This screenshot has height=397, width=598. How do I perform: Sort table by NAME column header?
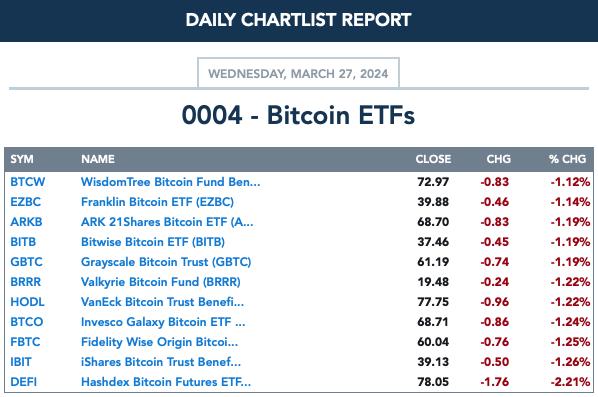pos(98,159)
